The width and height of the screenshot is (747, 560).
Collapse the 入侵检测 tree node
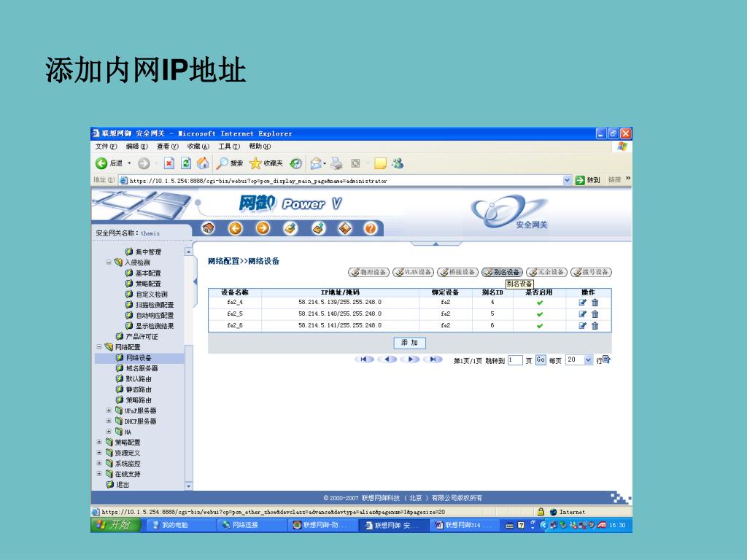pos(109,262)
